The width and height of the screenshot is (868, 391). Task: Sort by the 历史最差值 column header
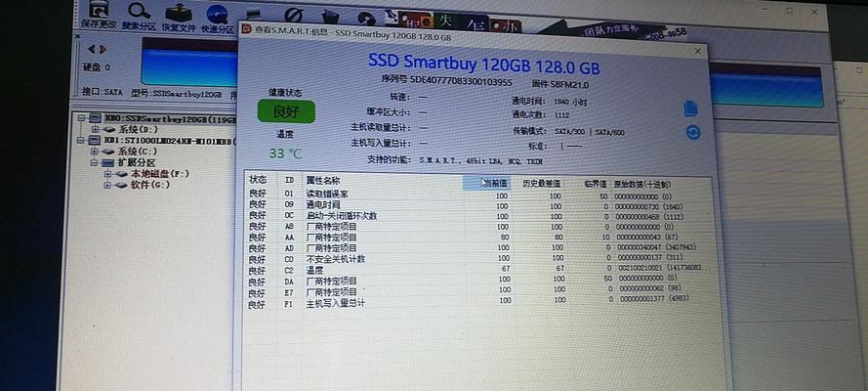click(541, 184)
